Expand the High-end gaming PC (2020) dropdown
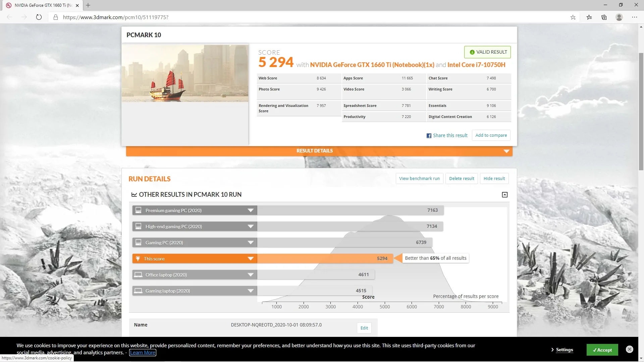644x362 pixels. tap(250, 227)
